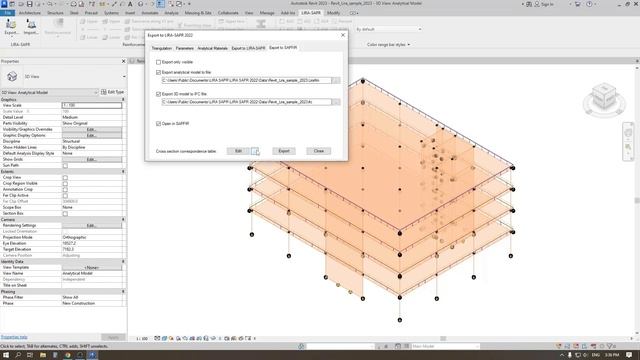Click the Edit Type icon button

click(x=112, y=92)
